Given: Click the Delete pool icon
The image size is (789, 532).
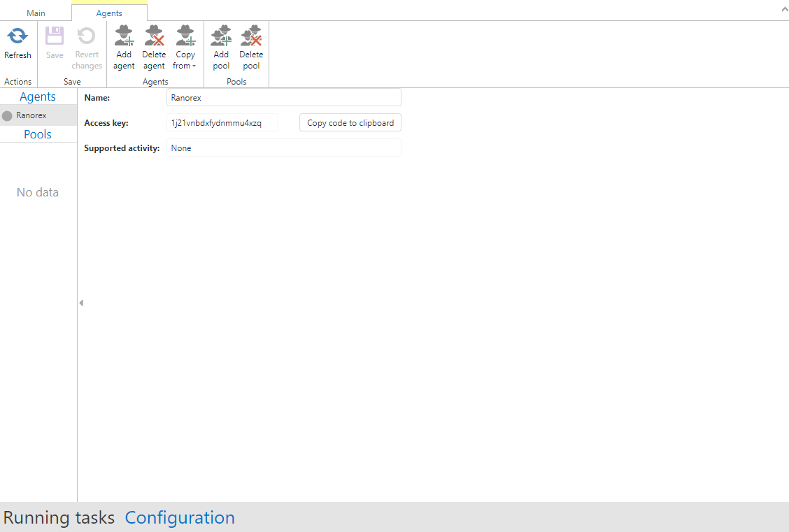Looking at the screenshot, I should (x=251, y=36).
